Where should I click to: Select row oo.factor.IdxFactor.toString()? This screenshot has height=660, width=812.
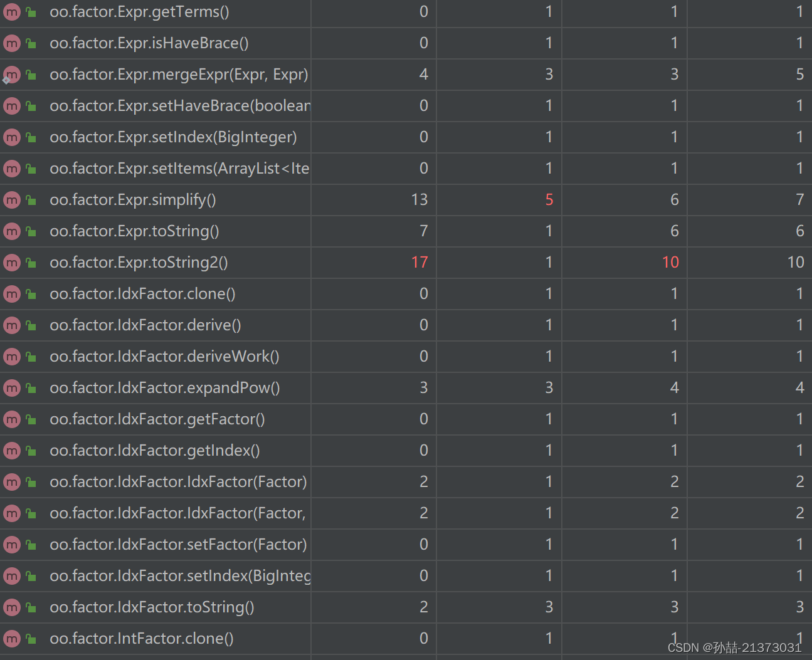(406, 607)
